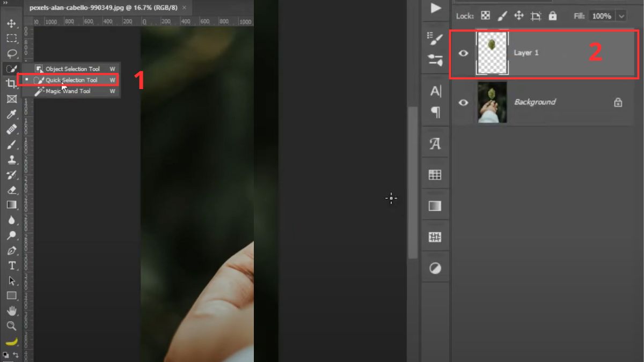Image resolution: width=644 pixels, height=362 pixels.
Task: Choose Object Selection Tool from flyout
Action: [x=73, y=69]
